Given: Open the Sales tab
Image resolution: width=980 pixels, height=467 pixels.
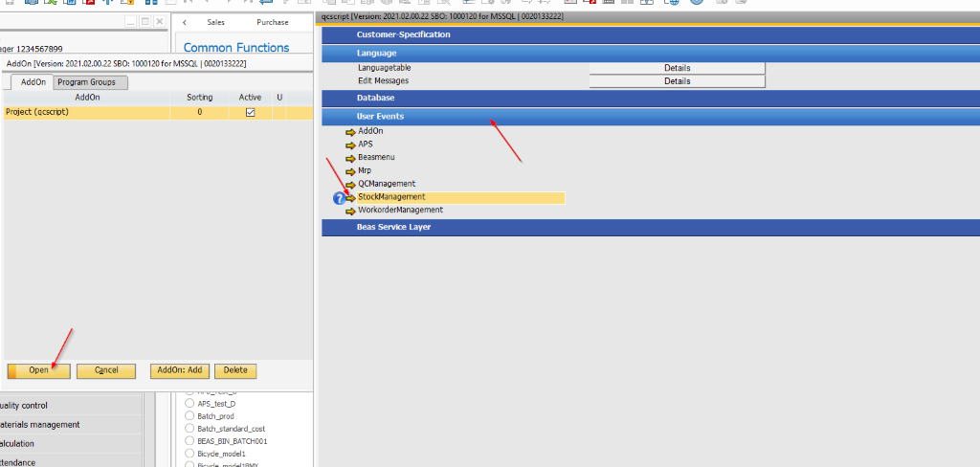Looking at the screenshot, I should pos(215,22).
